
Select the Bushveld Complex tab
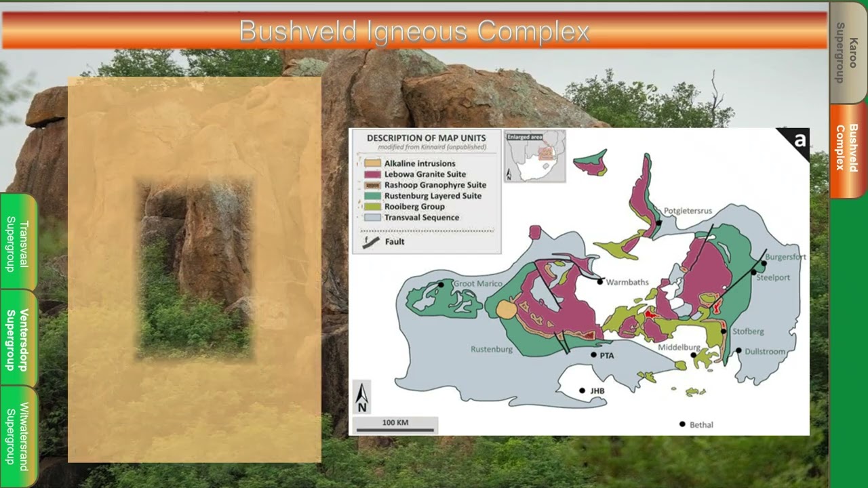point(848,150)
